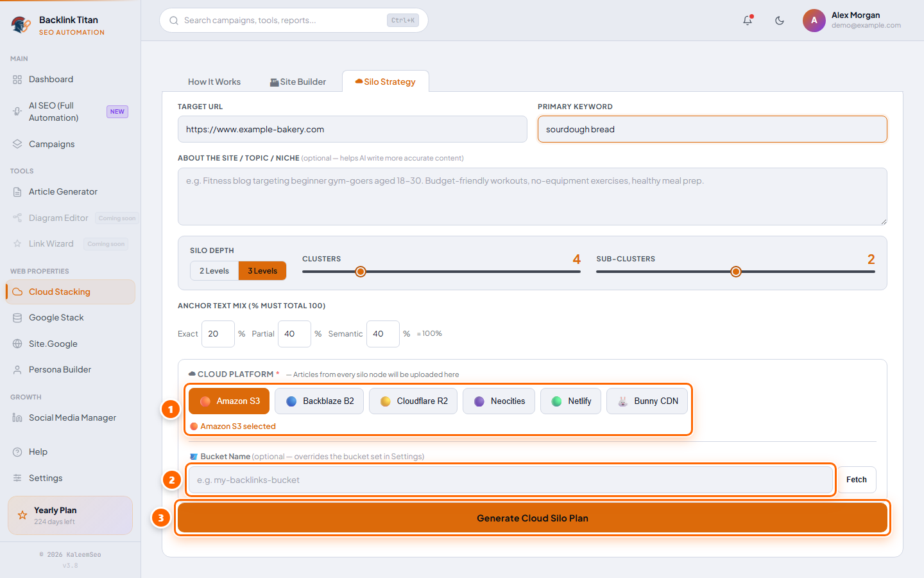Choose Bunny CDN as cloud platform
This screenshot has width=924, height=578.
(647, 401)
